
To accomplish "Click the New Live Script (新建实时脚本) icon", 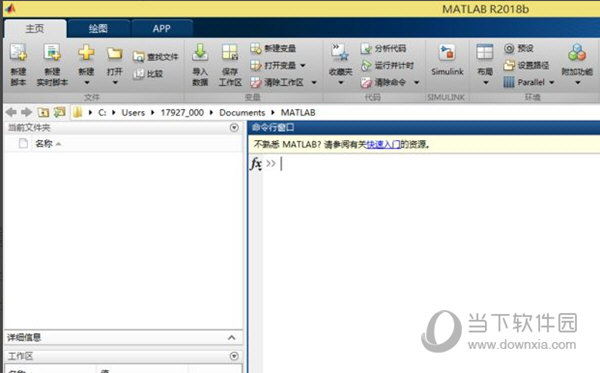I will (x=52, y=53).
